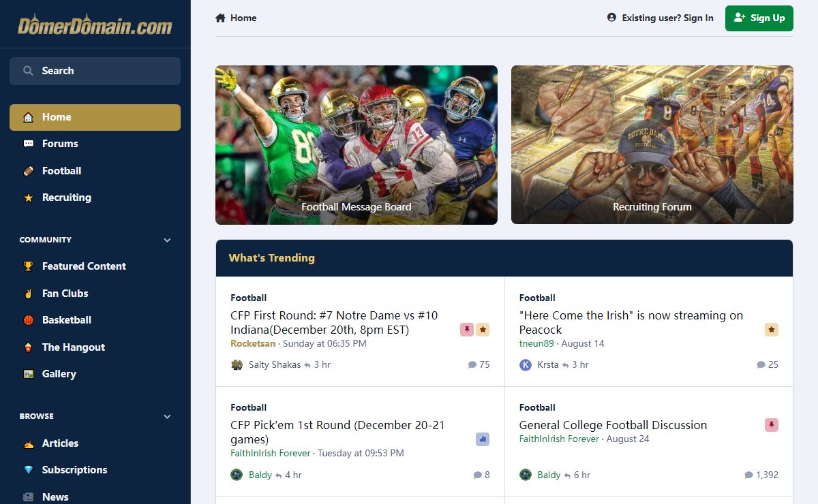Image resolution: width=818 pixels, height=504 pixels.
Task: Click the Salty Shakas username
Action: pos(275,364)
